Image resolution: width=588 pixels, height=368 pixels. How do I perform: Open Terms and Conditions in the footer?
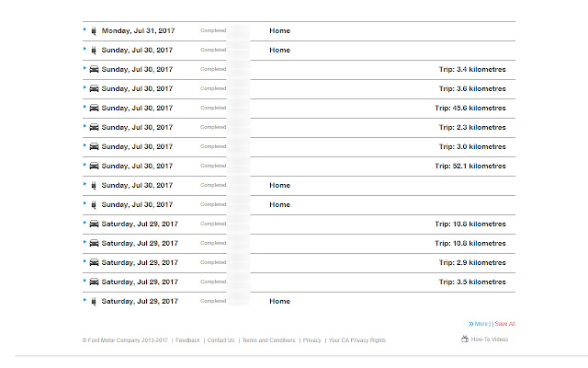click(x=268, y=340)
